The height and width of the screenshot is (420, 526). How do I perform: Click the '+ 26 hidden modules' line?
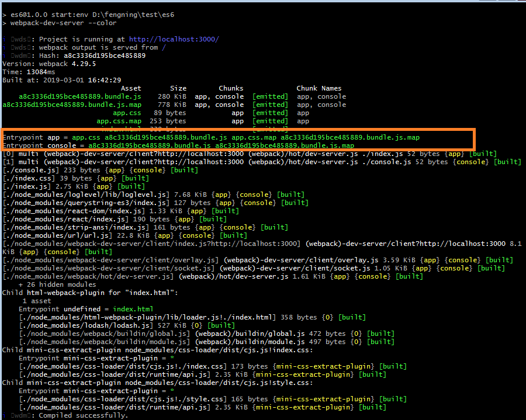pyautogui.click(x=57, y=284)
